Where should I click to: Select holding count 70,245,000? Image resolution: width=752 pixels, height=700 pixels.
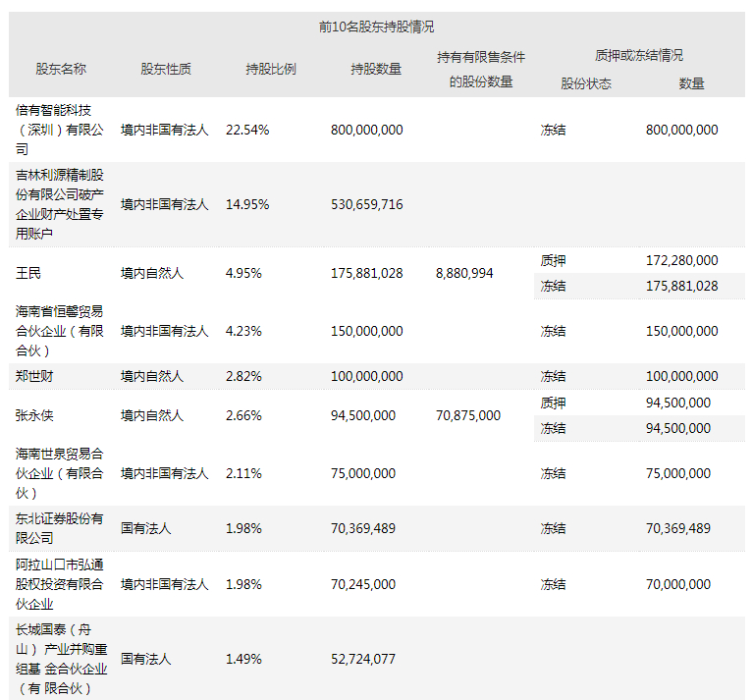363,584
